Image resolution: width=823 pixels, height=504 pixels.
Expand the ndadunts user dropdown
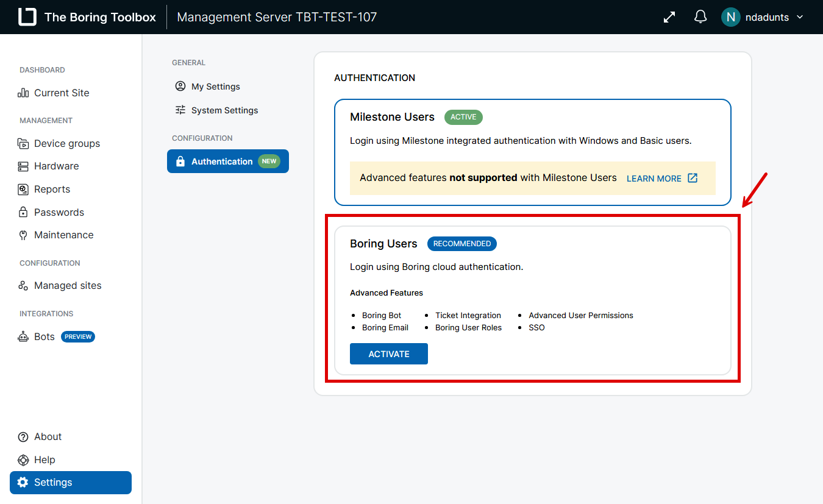[800, 17]
